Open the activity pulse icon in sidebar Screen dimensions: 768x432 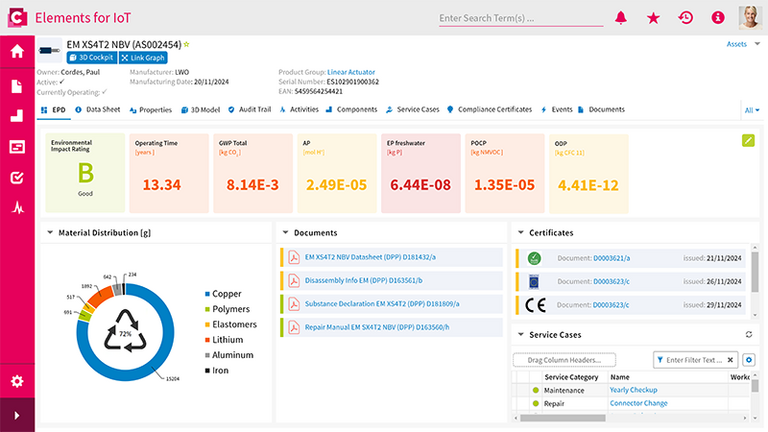coord(17,208)
